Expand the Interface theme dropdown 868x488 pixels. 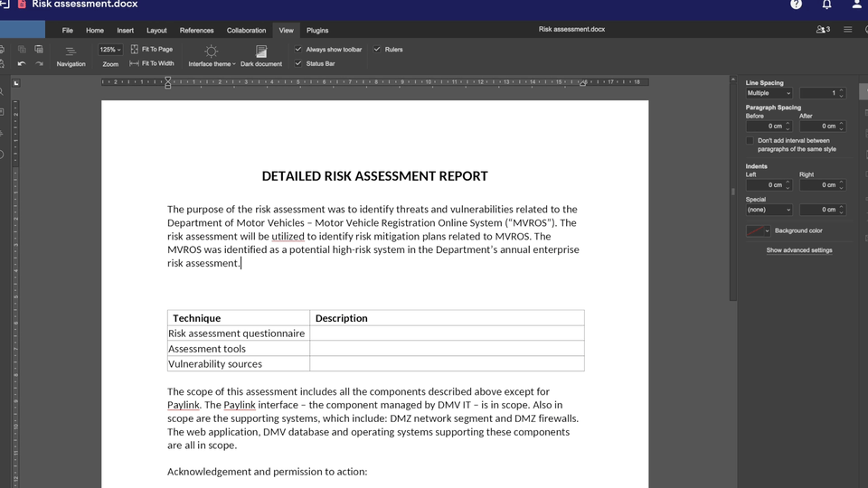coord(212,56)
